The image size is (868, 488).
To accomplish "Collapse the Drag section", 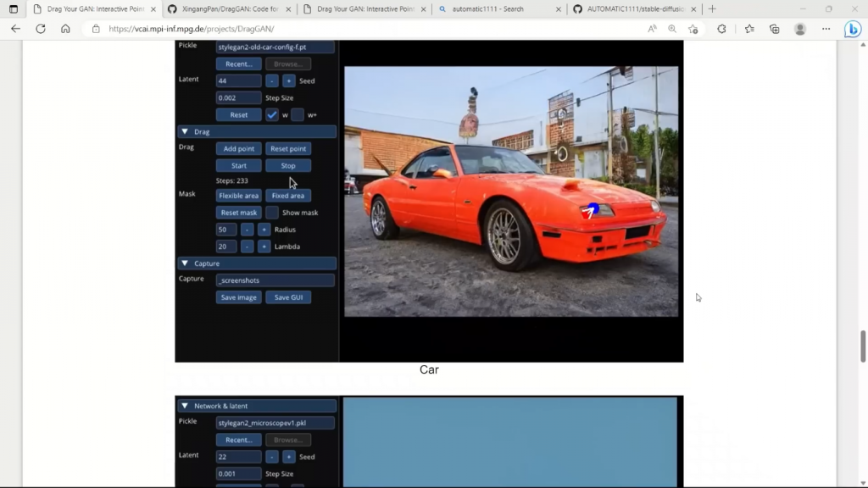I will (185, 132).
